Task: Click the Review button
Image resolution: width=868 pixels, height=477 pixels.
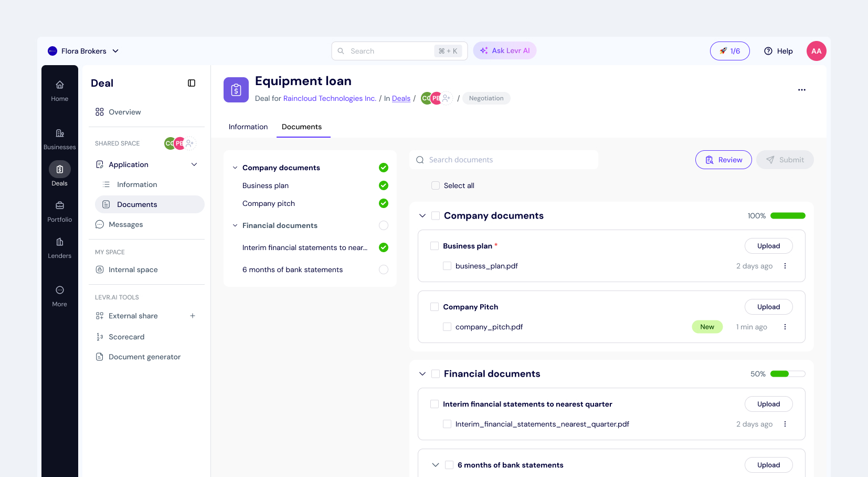Action: [x=723, y=160]
